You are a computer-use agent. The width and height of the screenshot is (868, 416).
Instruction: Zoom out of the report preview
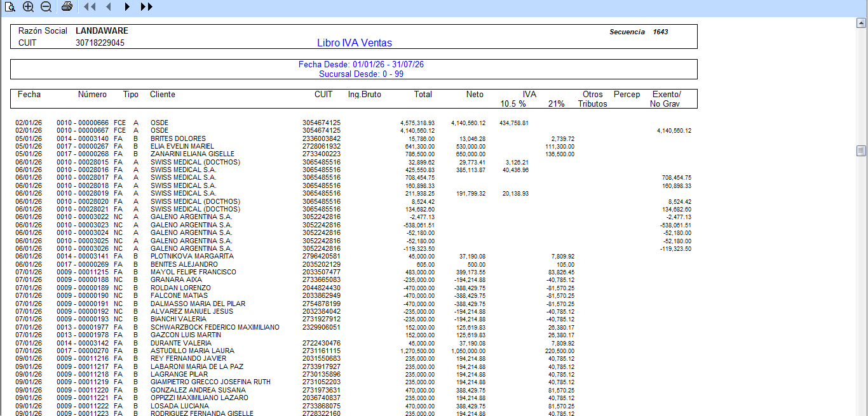pos(46,7)
